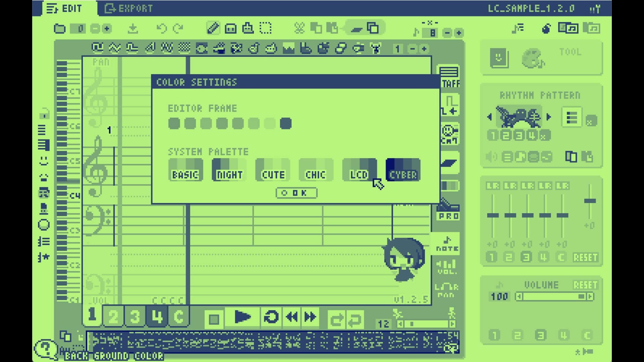Reset the song volume
The height and width of the screenshot is (362, 644).
point(586,285)
